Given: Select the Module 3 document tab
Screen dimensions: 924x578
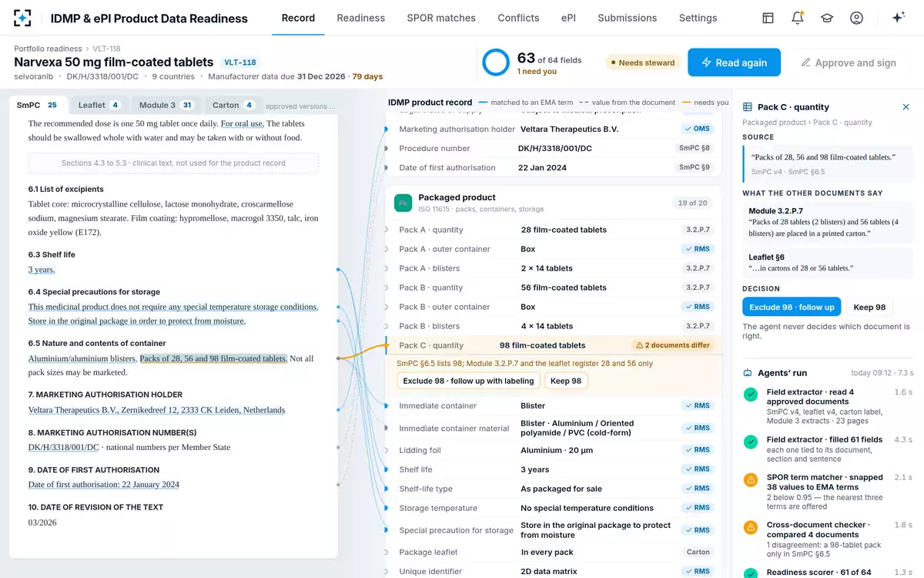Looking at the screenshot, I should click(166, 105).
